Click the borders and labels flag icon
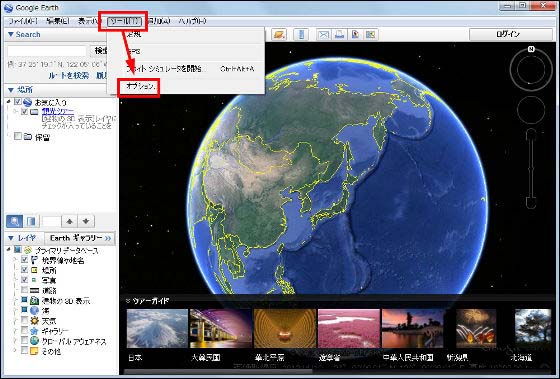 (x=35, y=260)
